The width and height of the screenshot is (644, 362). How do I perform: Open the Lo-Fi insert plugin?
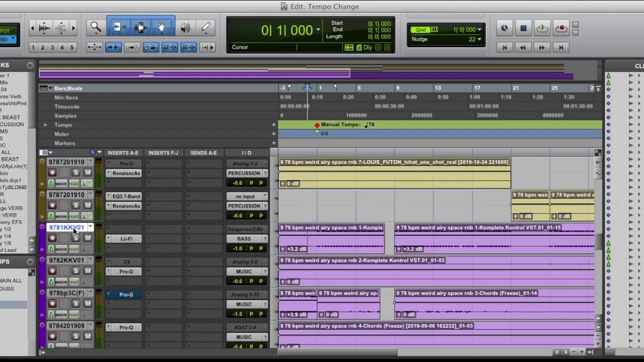click(126, 239)
